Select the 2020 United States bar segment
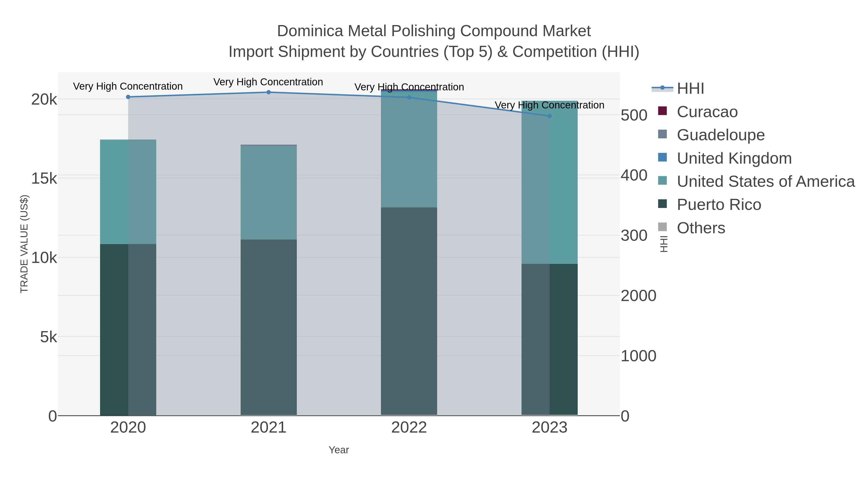 (128, 192)
